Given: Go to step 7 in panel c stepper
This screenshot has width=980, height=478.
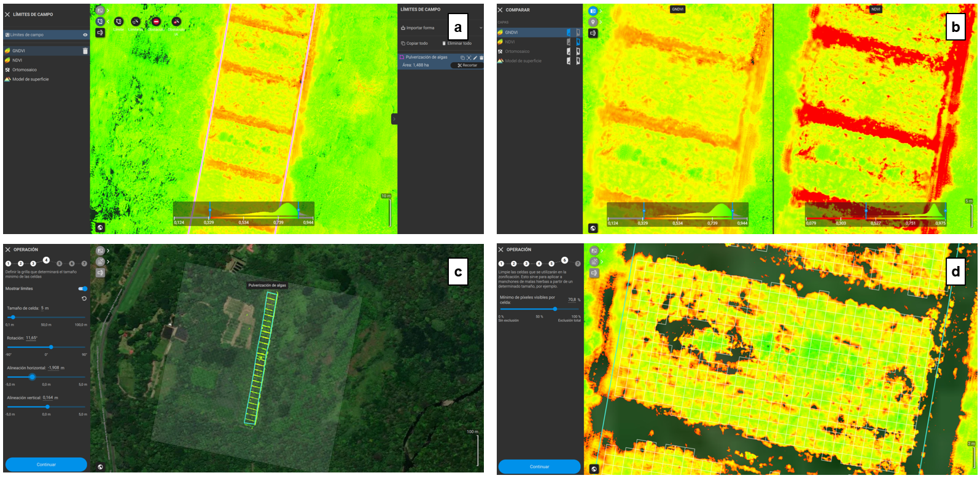Looking at the screenshot, I should click(x=85, y=264).
